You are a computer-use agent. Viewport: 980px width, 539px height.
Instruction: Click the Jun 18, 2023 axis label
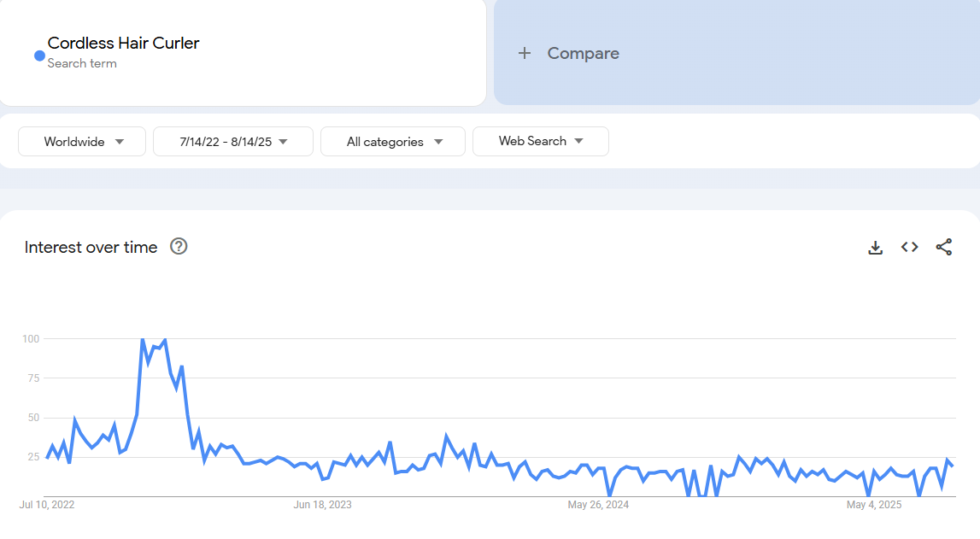click(x=322, y=505)
